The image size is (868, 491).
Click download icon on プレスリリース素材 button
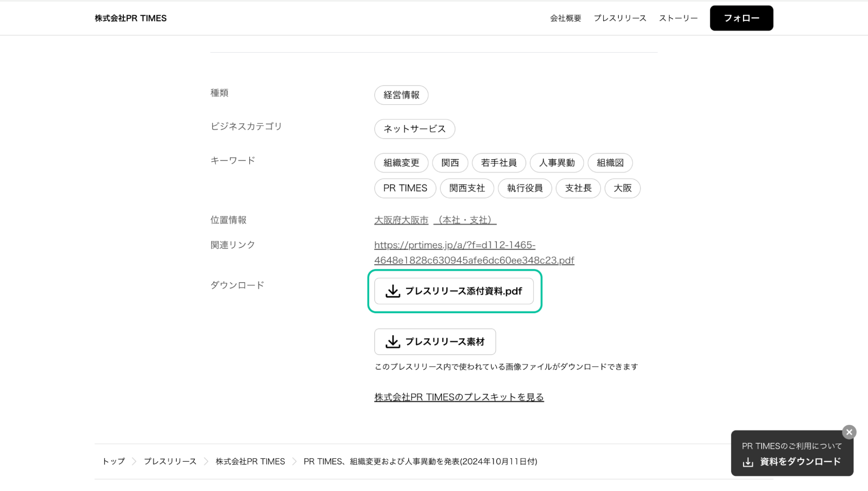pos(393,342)
